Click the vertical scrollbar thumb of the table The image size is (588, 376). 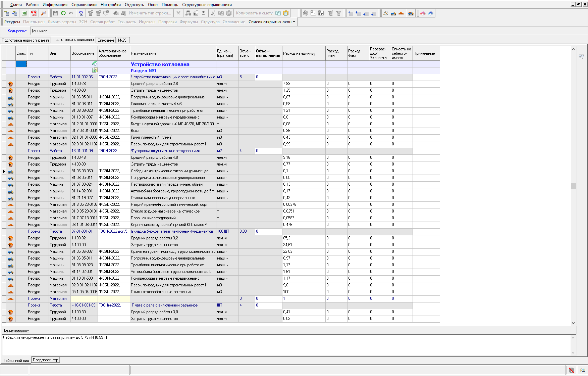pos(573,186)
